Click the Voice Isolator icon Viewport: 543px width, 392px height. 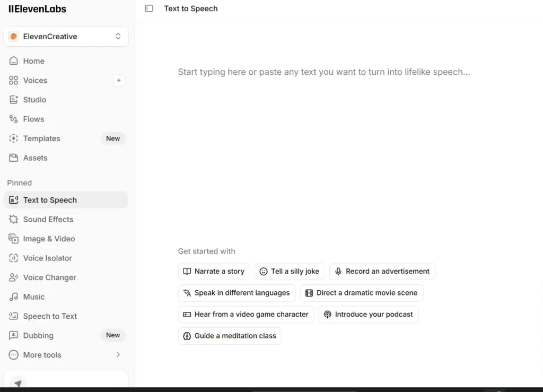pos(13,258)
